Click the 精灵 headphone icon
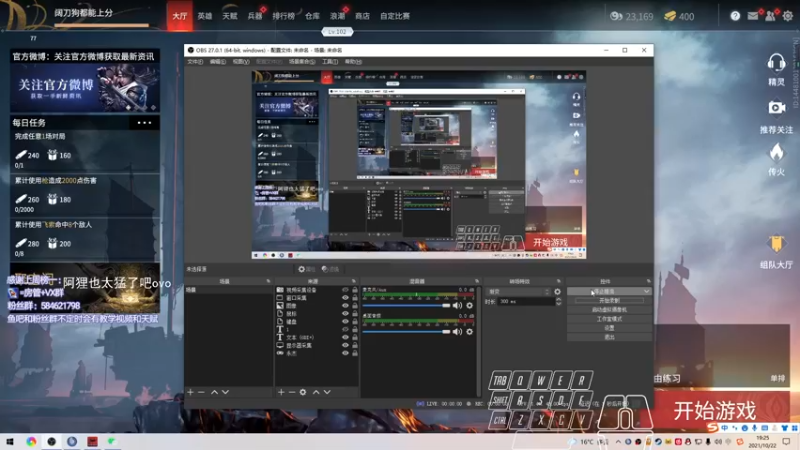800x450 pixels. (x=776, y=64)
